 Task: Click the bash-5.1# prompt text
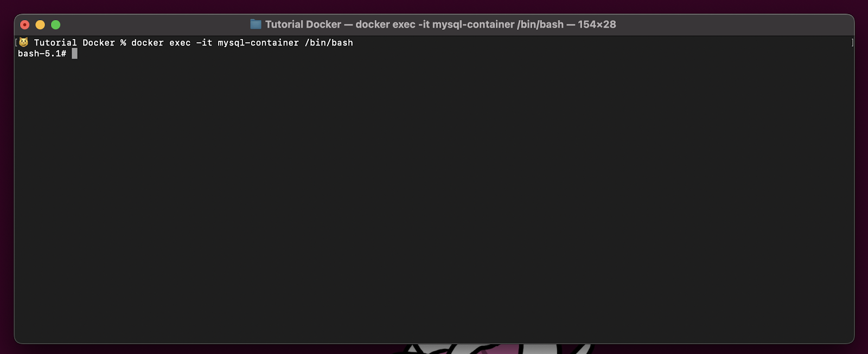[42, 54]
